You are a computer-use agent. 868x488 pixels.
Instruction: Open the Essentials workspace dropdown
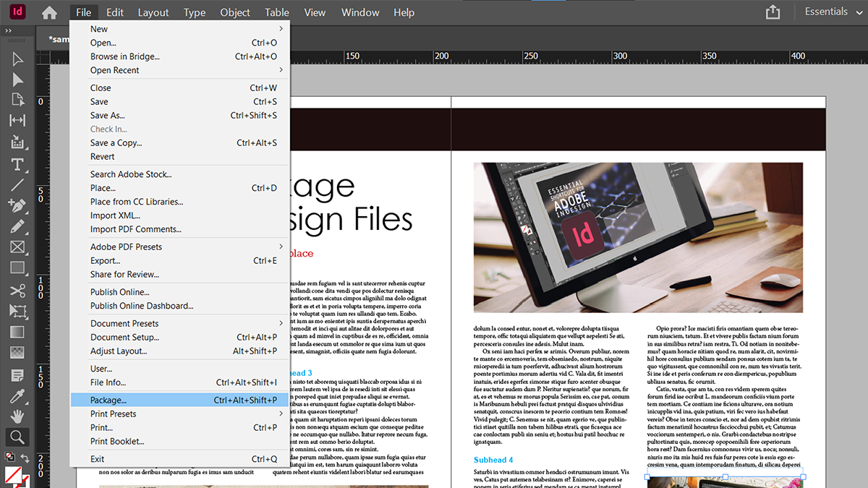coord(827,12)
